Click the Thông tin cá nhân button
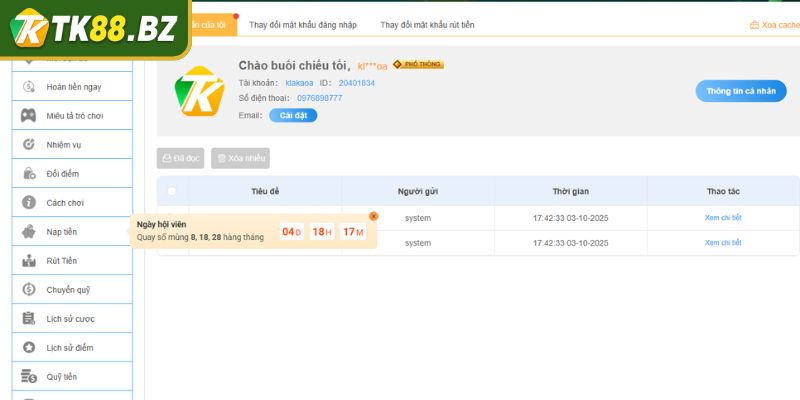Image resolution: width=800 pixels, height=400 pixels. tap(740, 91)
